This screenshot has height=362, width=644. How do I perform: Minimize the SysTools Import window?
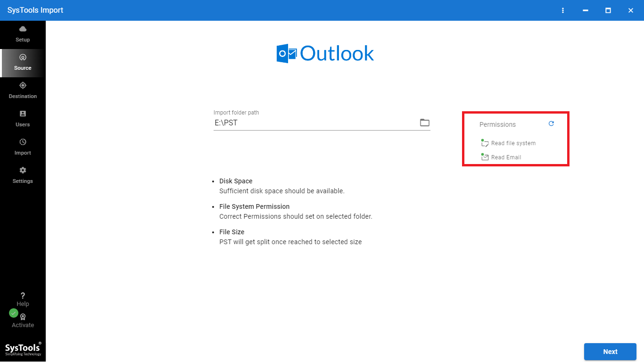point(586,10)
